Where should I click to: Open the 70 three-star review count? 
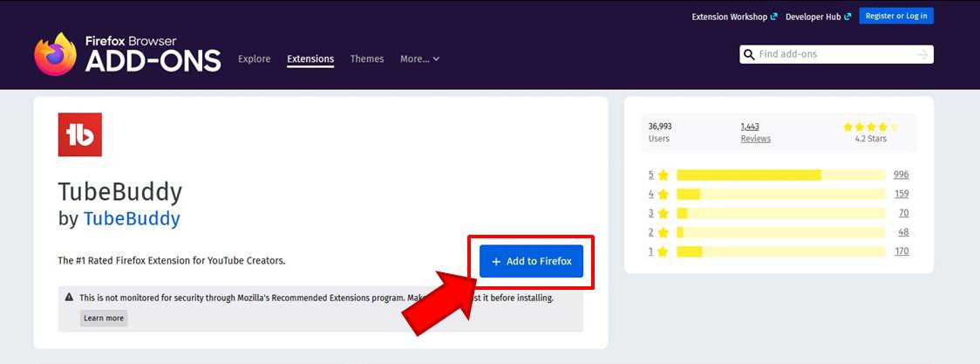click(904, 213)
